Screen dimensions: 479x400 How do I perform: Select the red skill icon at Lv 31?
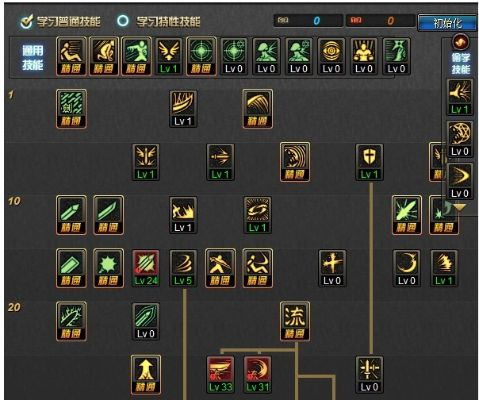258,374
